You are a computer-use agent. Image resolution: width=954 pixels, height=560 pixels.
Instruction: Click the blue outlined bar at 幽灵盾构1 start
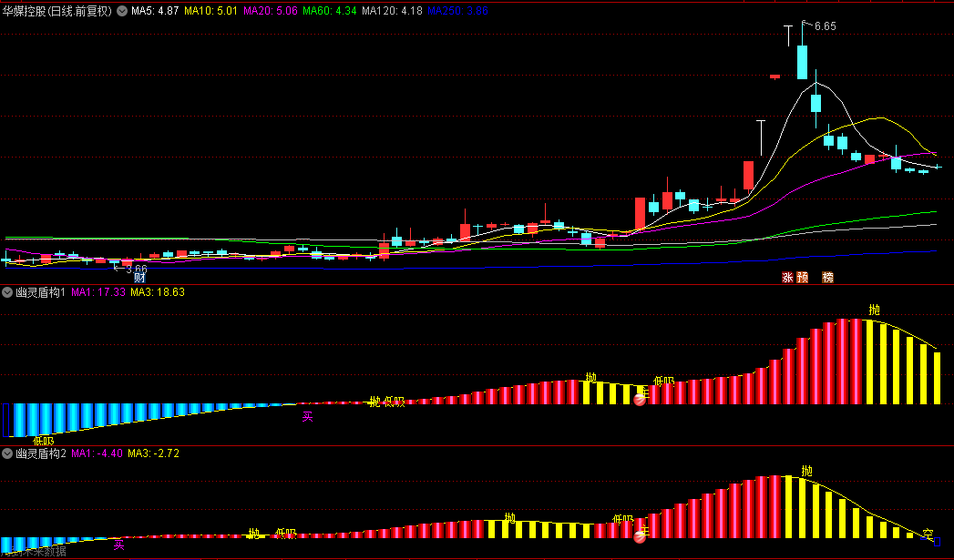(x=6, y=420)
